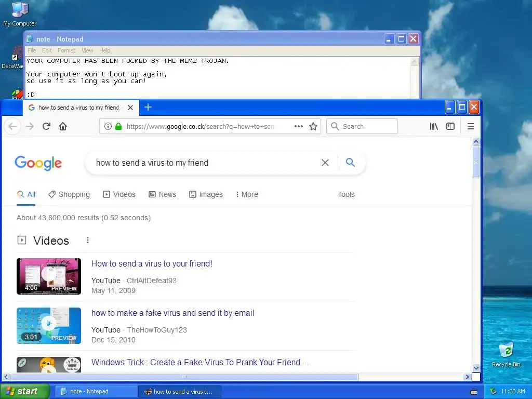Click the Google logo
Image resolution: width=532 pixels, height=399 pixels.
38,163
